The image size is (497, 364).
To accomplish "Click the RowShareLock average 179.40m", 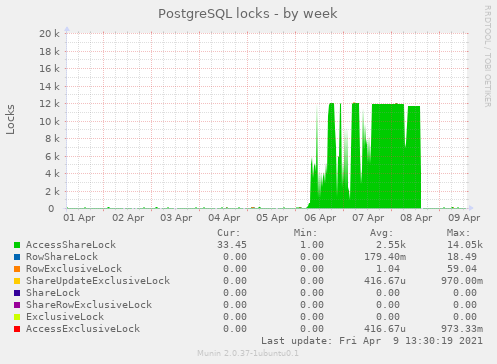I will tap(385, 257).
